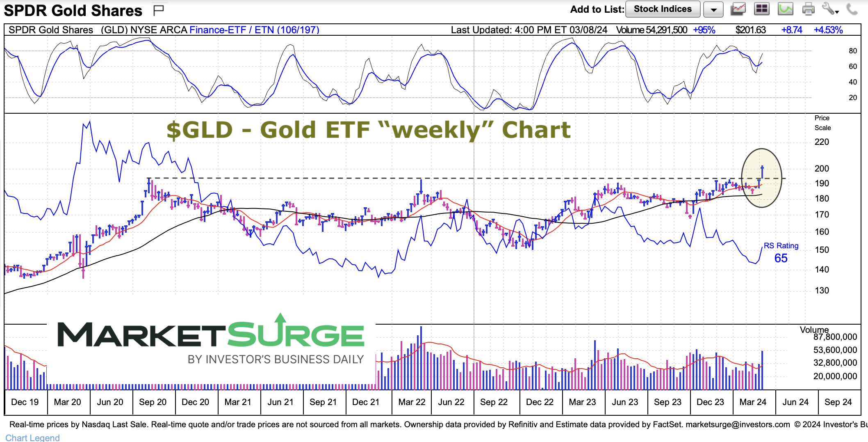This screenshot has width=868, height=442.
Task: Select the Mar 23 date on the timeline
Action: [583, 402]
